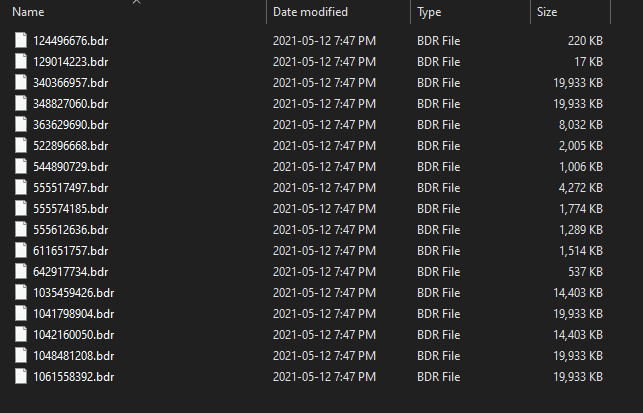Sort by Date modified column header
This screenshot has height=413, width=643.
click(310, 12)
